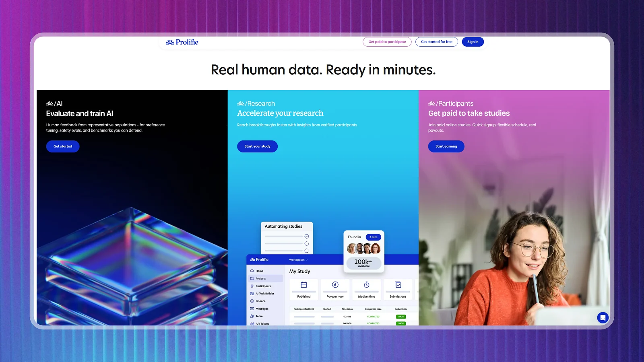Click the Found in label
Screen dimensions: 644x362
coord(355,237)
